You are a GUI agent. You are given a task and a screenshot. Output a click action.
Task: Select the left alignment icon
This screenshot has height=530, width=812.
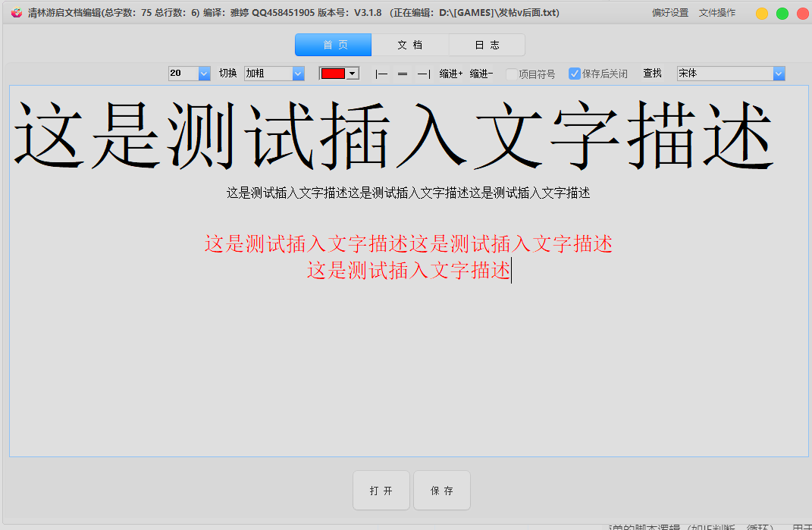[381, 74]
